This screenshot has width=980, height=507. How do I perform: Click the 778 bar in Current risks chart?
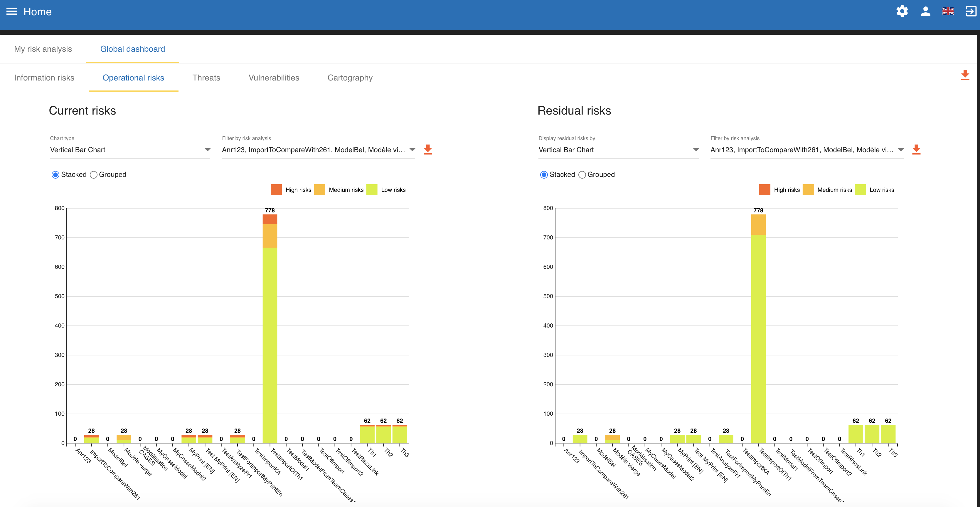(x=270, y=329)
